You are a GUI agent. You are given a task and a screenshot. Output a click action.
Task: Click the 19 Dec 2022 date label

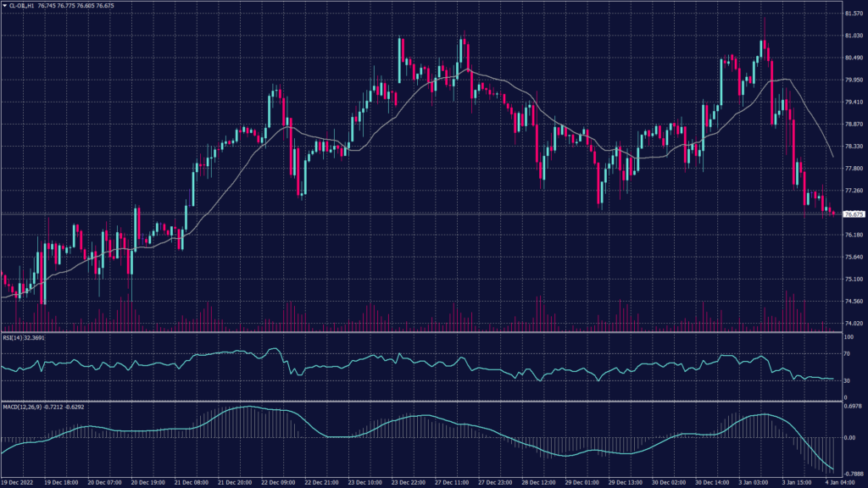click(x=19, y=482)
